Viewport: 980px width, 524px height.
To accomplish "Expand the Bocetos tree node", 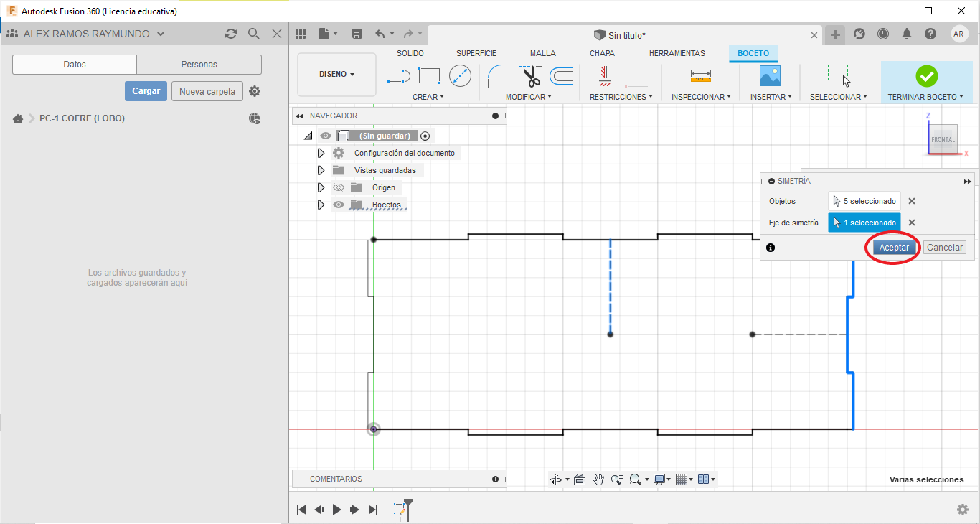I will [x=321, y=205].
